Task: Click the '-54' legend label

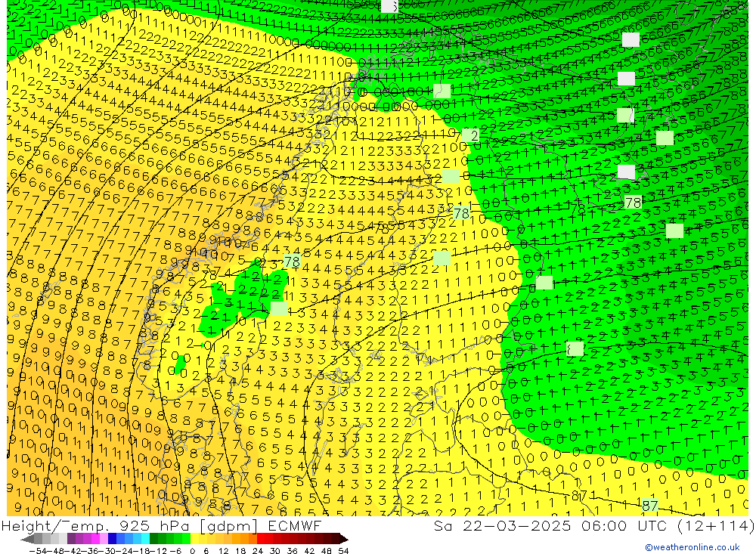Action: click(x=38, y=551)
